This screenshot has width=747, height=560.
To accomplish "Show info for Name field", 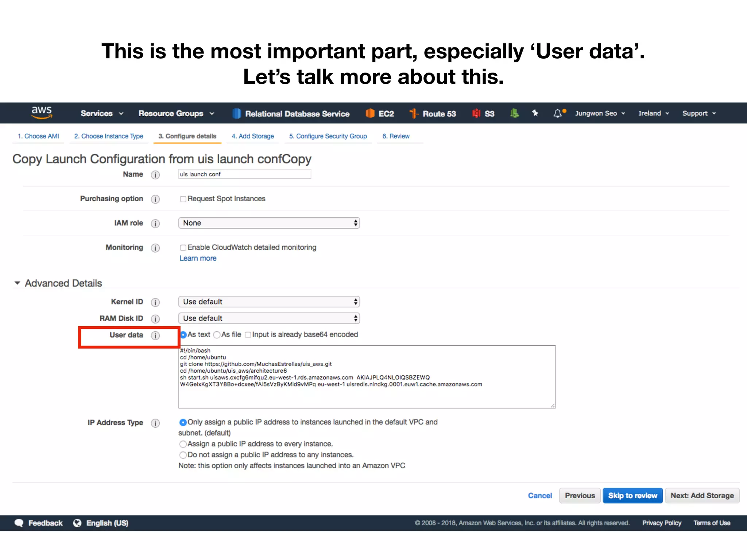I will [x=155, y=175].
